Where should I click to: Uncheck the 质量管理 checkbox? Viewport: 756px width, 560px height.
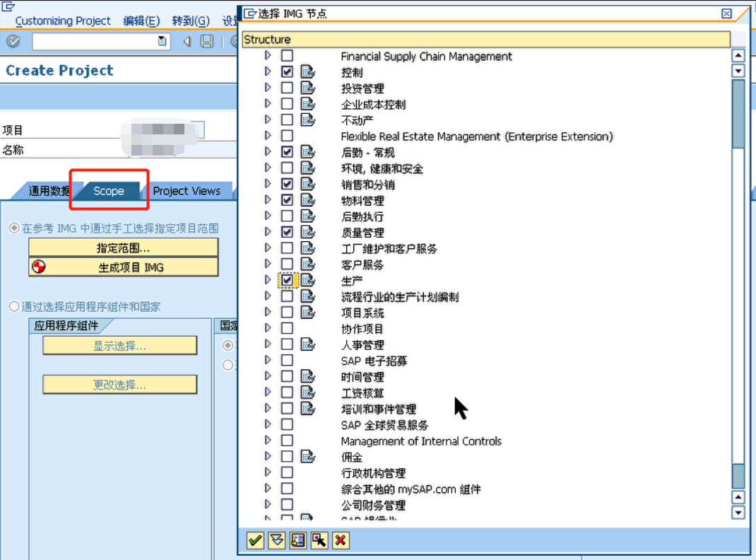point(286,232)
